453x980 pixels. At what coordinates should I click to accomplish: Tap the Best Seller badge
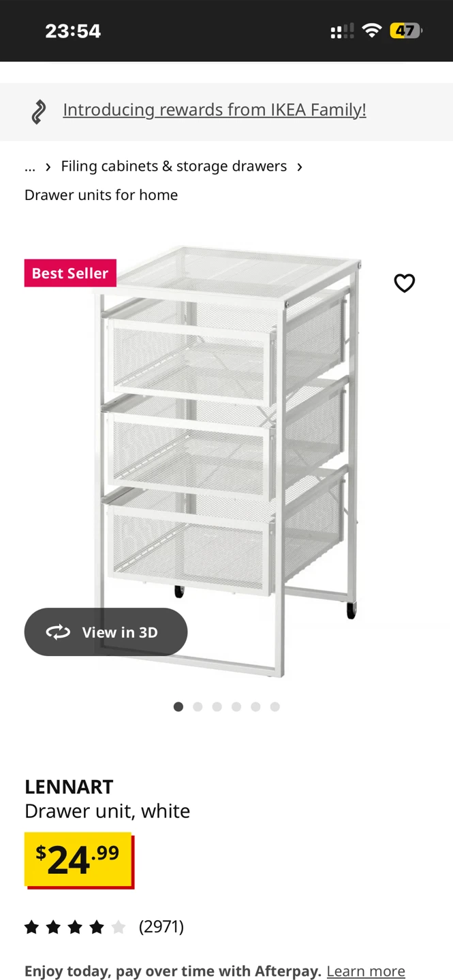[70, 273]
